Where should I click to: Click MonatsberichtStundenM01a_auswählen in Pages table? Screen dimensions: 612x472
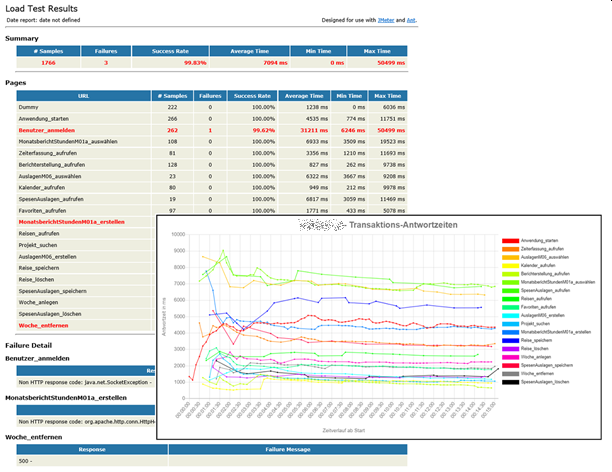click(x=68, y=141)
